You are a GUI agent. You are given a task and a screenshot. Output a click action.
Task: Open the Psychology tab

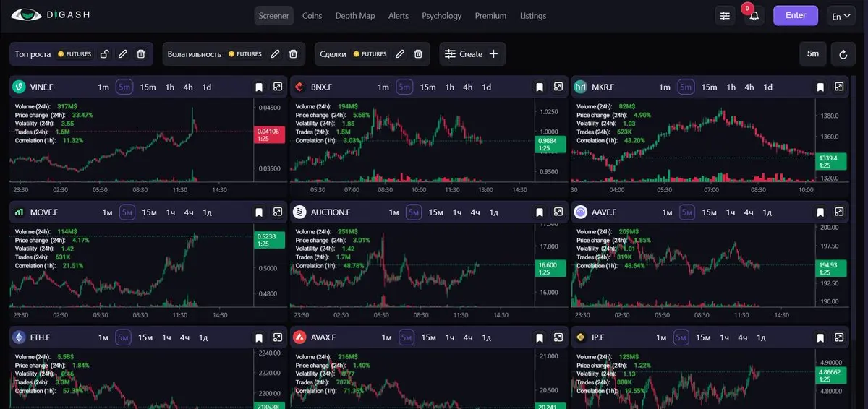point(442,16)
